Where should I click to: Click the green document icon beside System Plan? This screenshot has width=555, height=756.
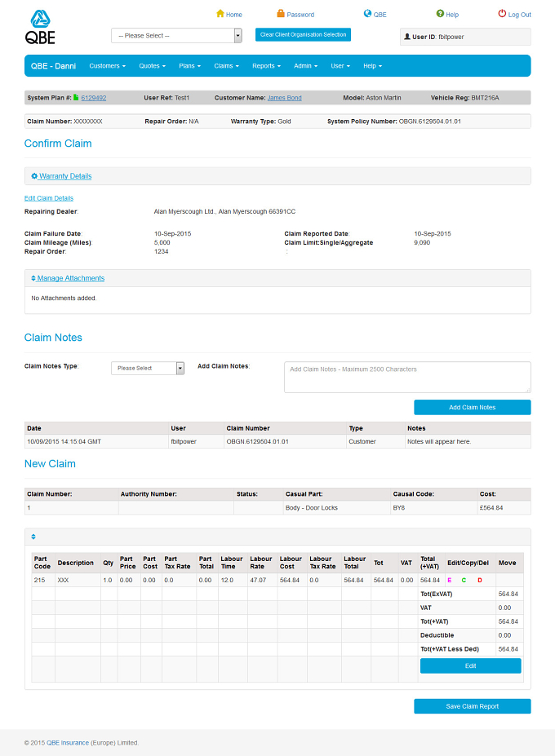click(76, 97)
